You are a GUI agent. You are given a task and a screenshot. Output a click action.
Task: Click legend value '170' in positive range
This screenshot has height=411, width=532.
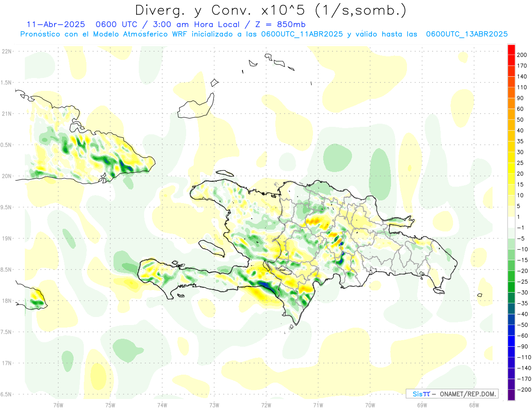pos(522,66)
